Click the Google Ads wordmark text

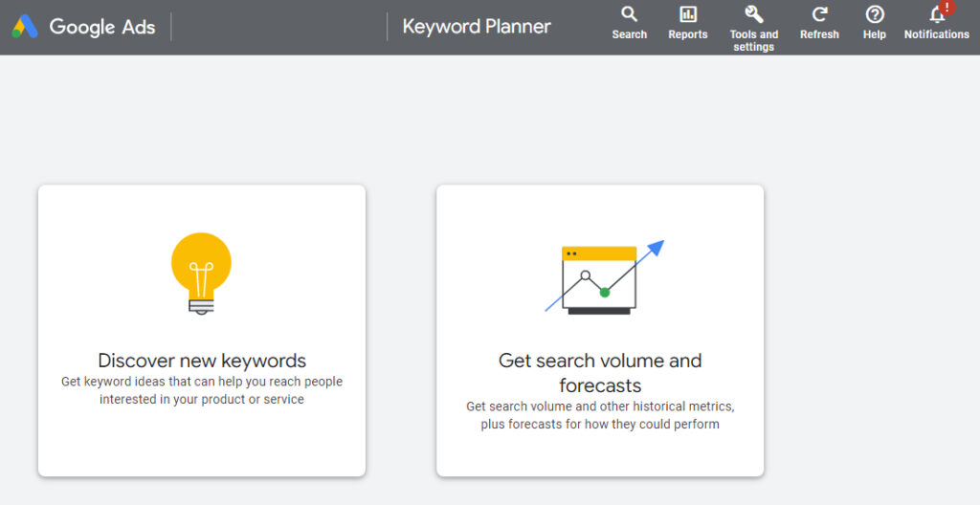(101, 27)
